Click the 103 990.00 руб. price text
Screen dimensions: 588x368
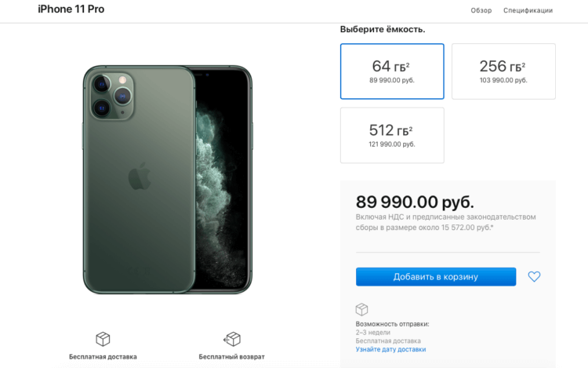(503, 80)
